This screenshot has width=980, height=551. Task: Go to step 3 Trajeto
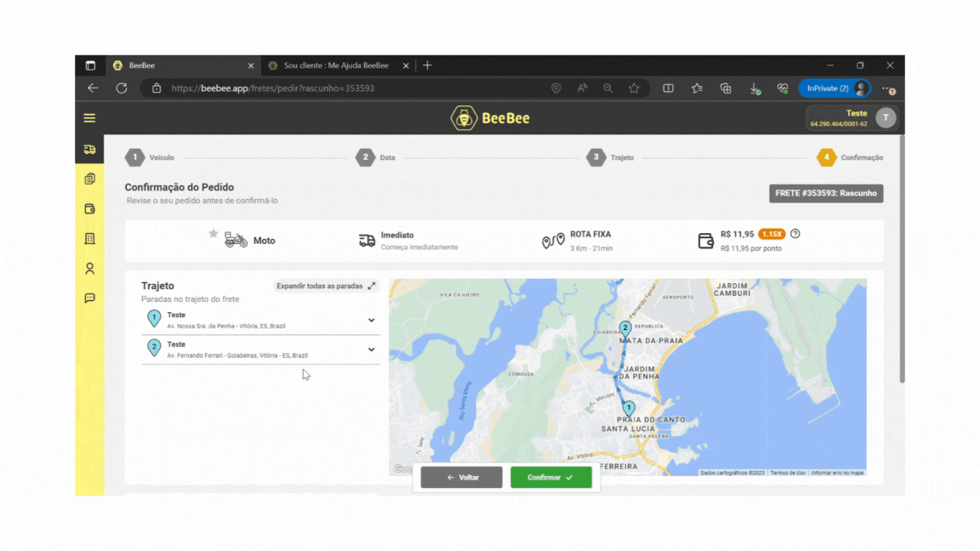[x=610, y=157]
